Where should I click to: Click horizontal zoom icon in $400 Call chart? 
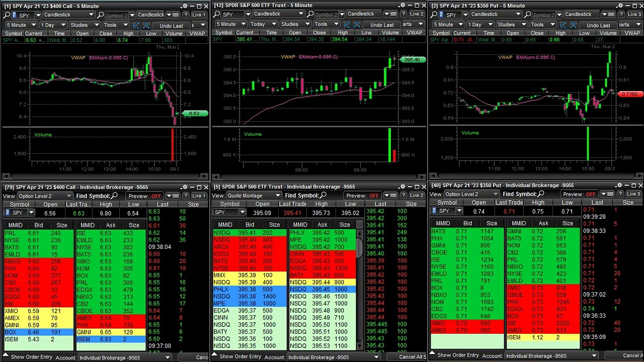[145, 25]
